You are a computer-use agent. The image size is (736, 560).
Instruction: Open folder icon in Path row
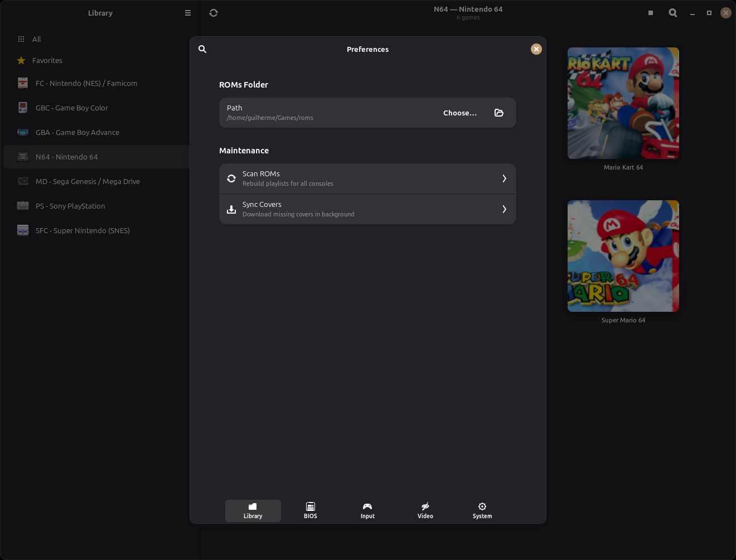[x=499, y=113]
